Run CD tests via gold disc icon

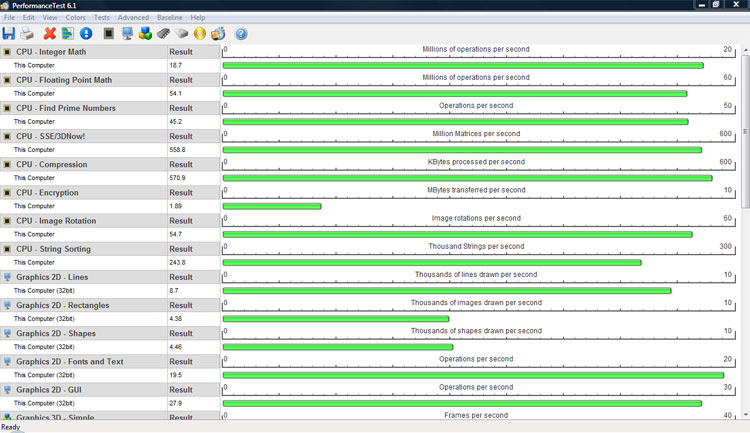pyautogui.click(x=200, y=33)
